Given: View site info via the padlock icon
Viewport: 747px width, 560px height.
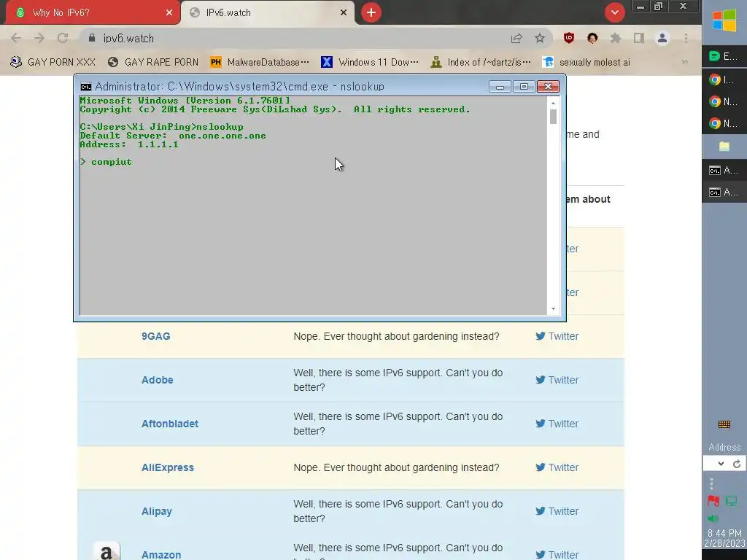Looking at the screenshot, I should pos(92,38).
